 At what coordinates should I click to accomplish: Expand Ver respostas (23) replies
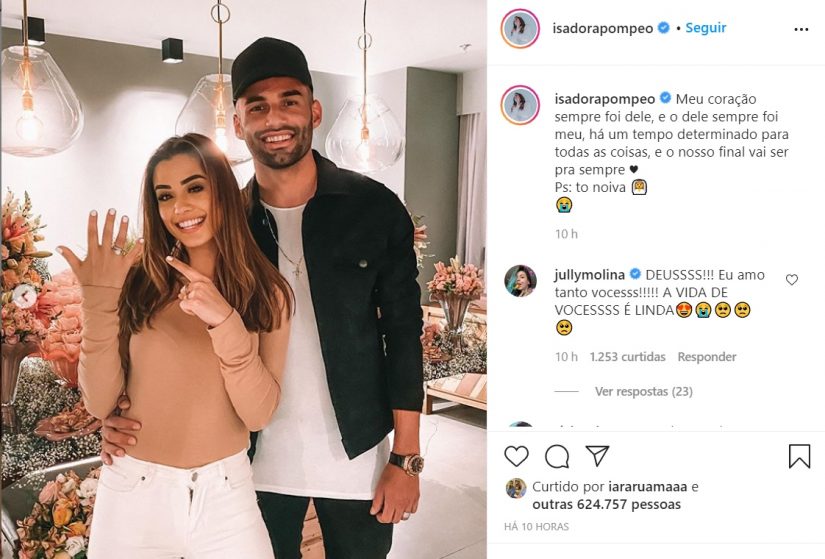tap(643, 392)
